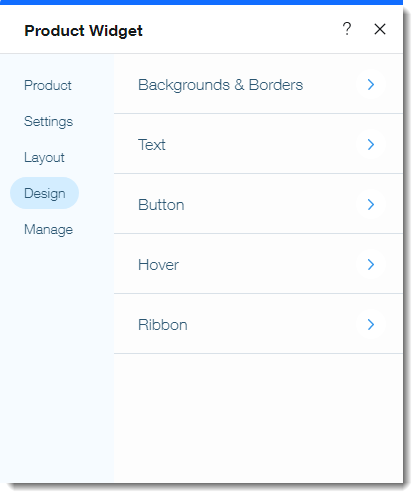Screen dimensions: 418x498
Task: Open the Ribbon design options
Action: [x=258, y=324]
